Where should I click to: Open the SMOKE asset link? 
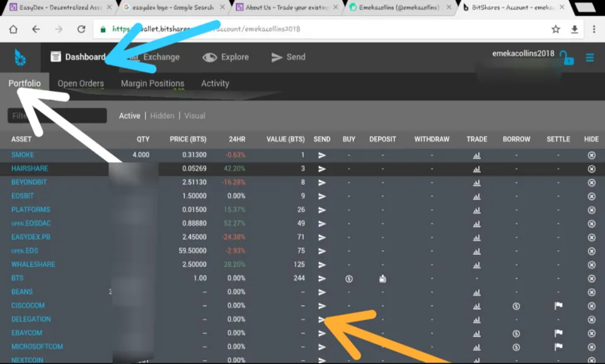click(x=23, y=155)
